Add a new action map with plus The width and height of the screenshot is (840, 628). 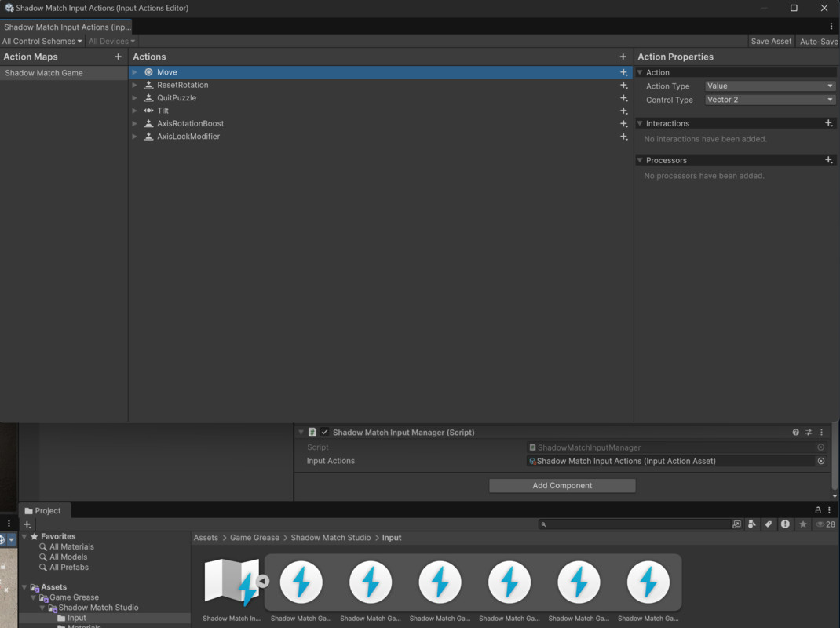(x=118, y=57)
